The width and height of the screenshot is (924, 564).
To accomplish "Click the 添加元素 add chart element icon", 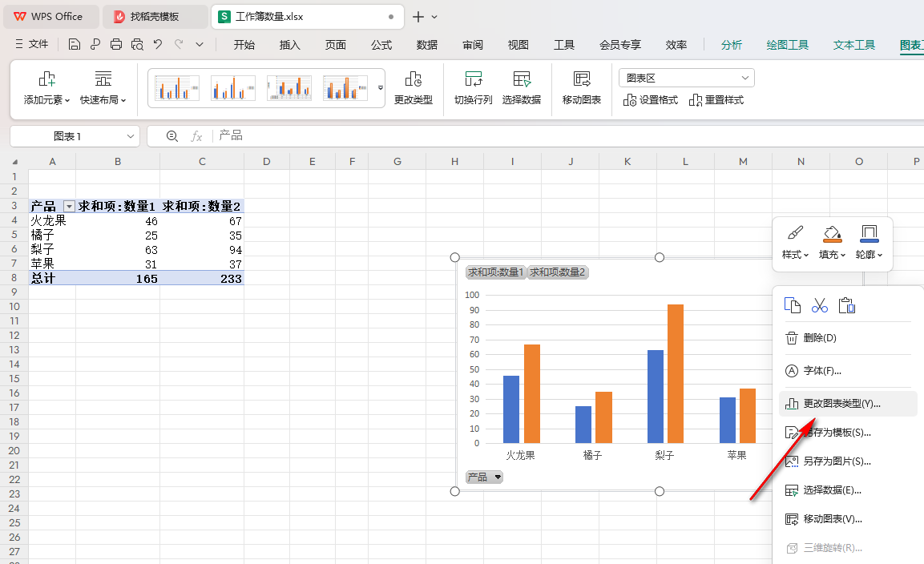I will click(46, 79).
